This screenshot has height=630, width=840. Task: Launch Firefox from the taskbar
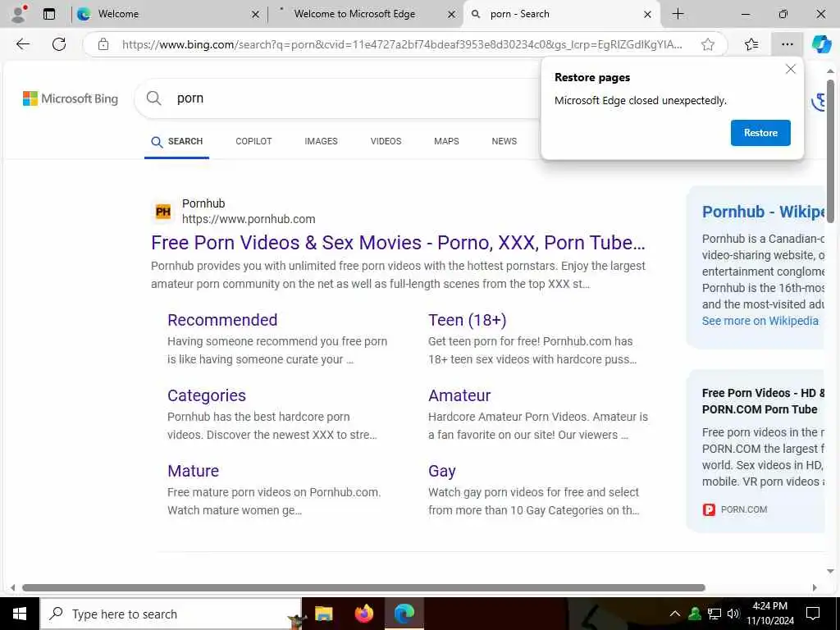pyautogui.click(x=363, y=614)
